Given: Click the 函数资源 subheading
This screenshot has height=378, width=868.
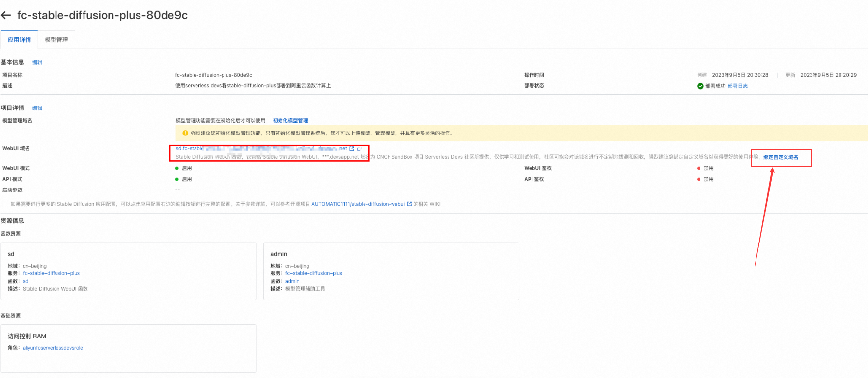Looking at the screenshot, I should [11, 234].
